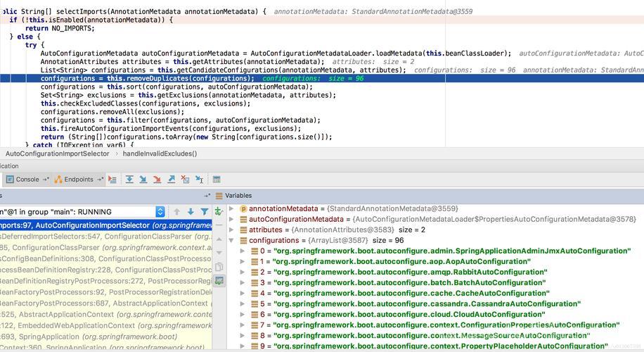
Task: Select the BeanFactoryPostProcessors:687 AbstractApplicationContext frame
Action: coord(106,303)
